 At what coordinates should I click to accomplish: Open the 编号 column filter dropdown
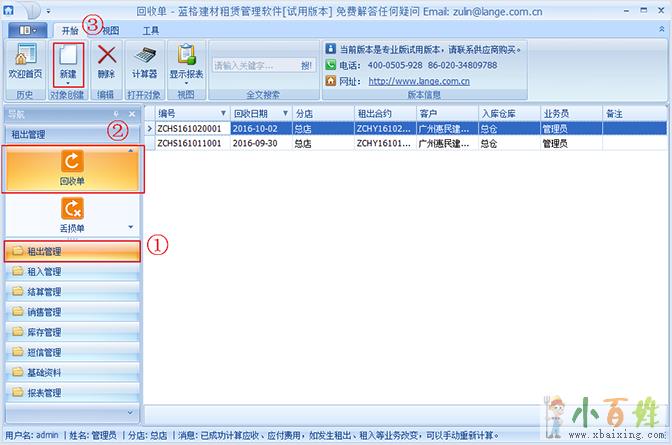(222, 114)
